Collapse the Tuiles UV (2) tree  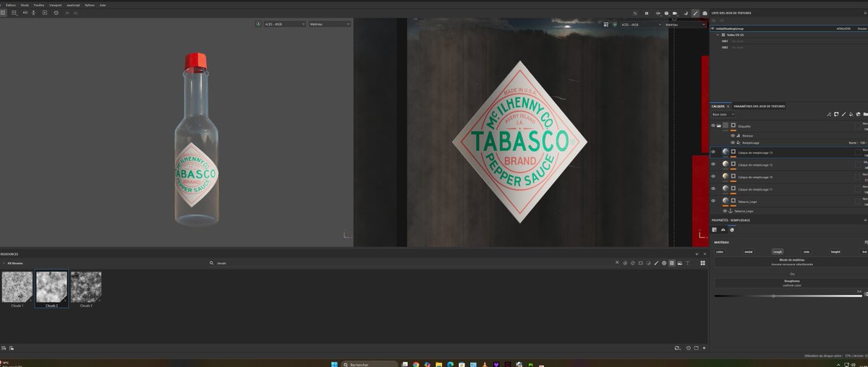[718, 35]
